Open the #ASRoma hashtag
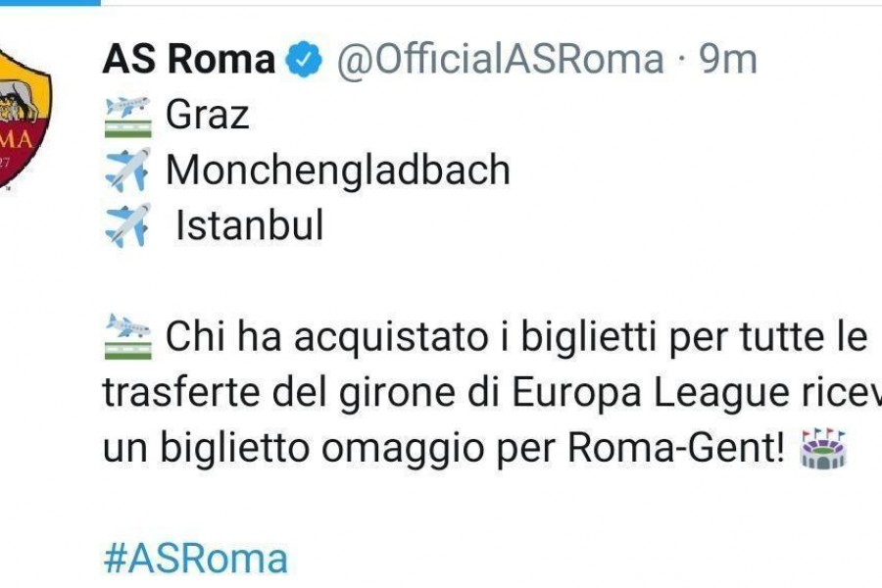This screenshot has height=588, width=882. tap(196, 559)
